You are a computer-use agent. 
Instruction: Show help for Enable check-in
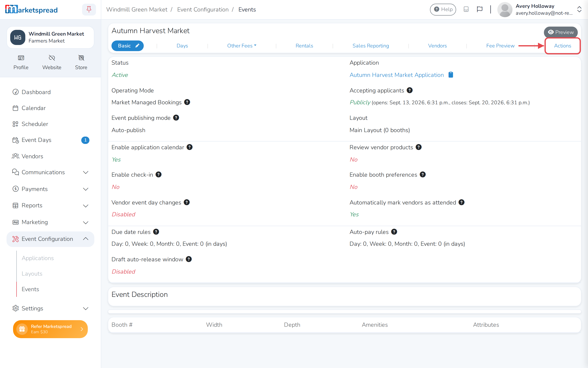pyautogui.click(x=158, y=175)
